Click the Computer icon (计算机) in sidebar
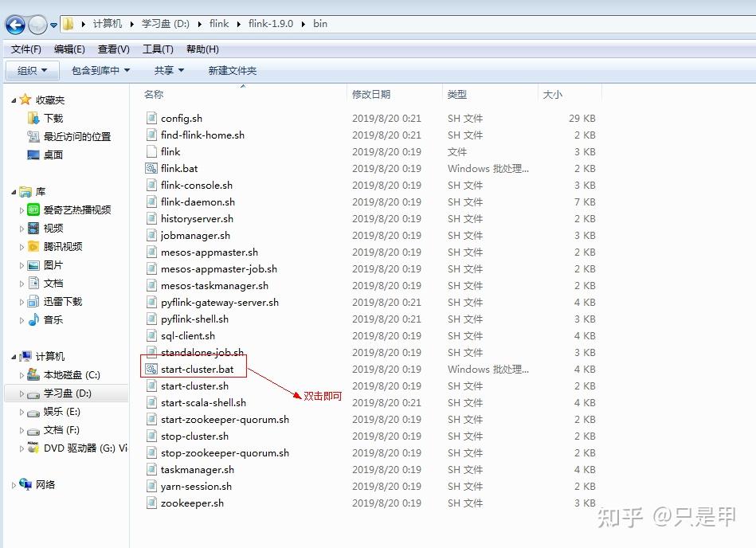The image size is (756, 548). click(x=25, y=356)
